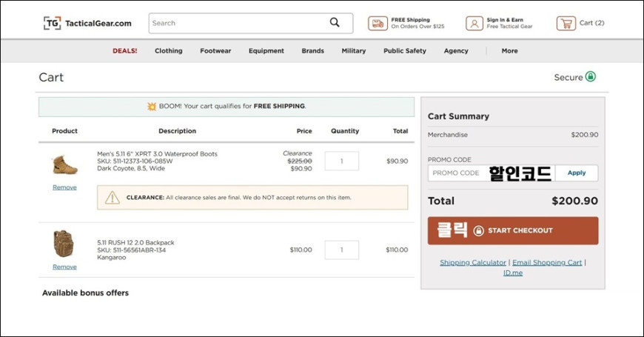Screen dimensions: 644x337
Task: Click the free shipping truck icon
Action: [378, 24]
